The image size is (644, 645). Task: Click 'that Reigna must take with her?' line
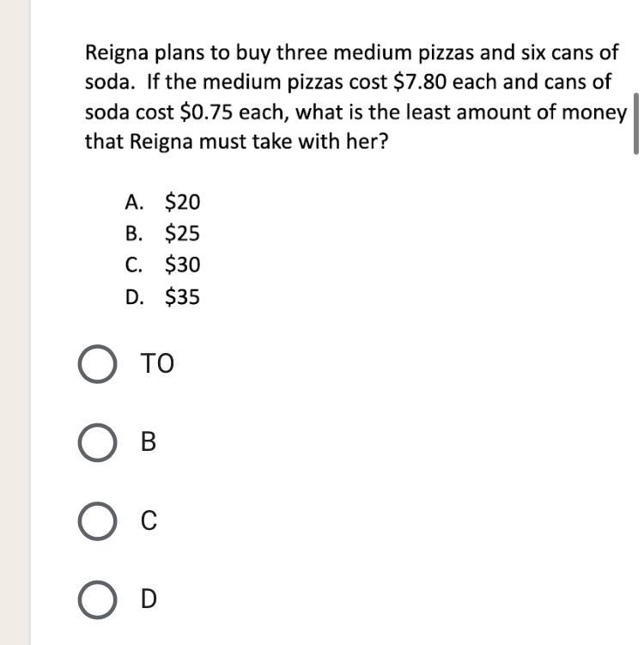point(236,142)
